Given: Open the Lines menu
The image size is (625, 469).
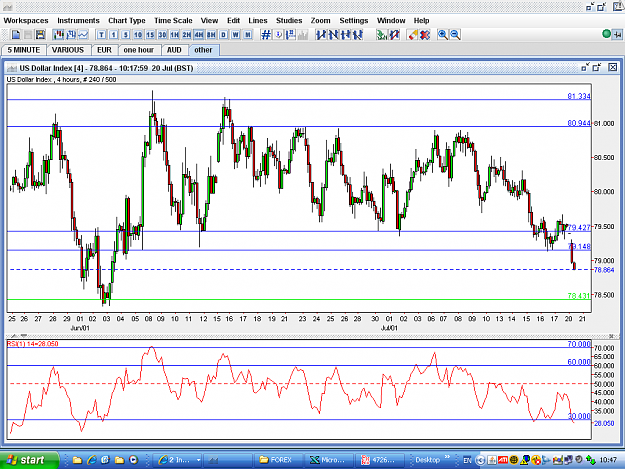Looking at the screenshot, I should (x=258, y=20).
